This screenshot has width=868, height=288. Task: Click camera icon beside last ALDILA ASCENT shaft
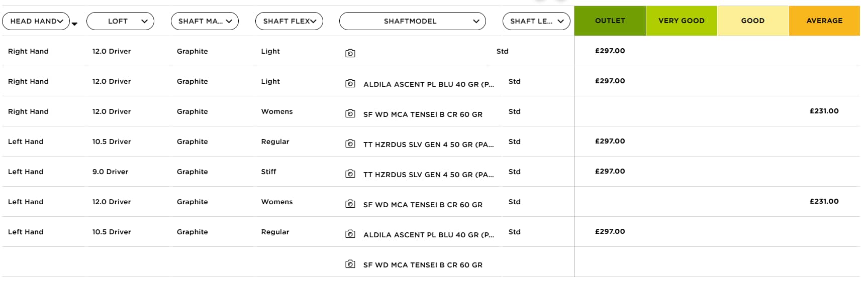(350, 234)
